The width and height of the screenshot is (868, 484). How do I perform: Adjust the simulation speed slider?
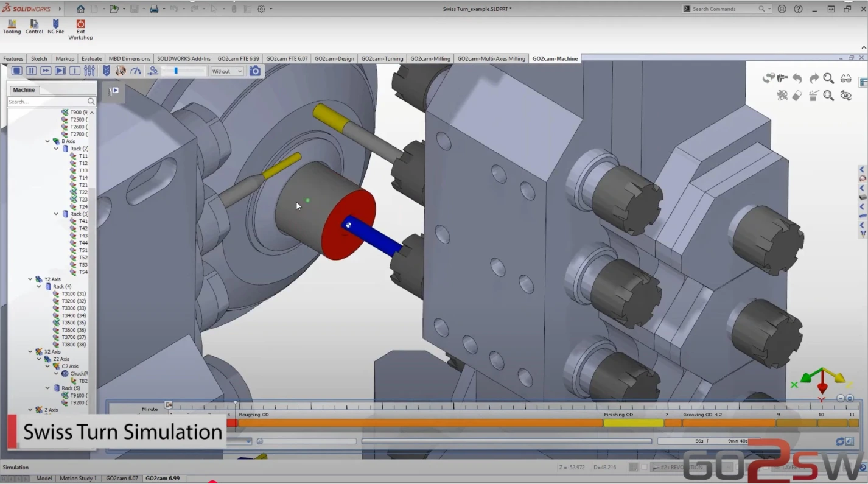(176, 71)
